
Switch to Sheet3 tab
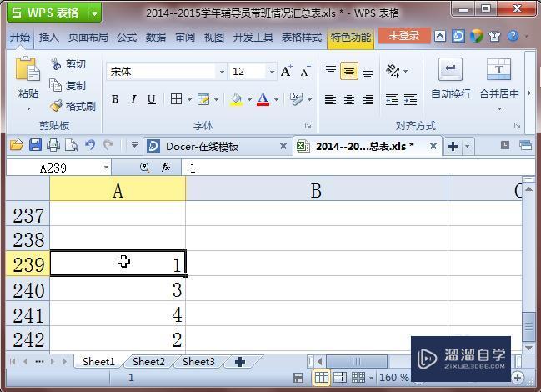click(198, 362)
